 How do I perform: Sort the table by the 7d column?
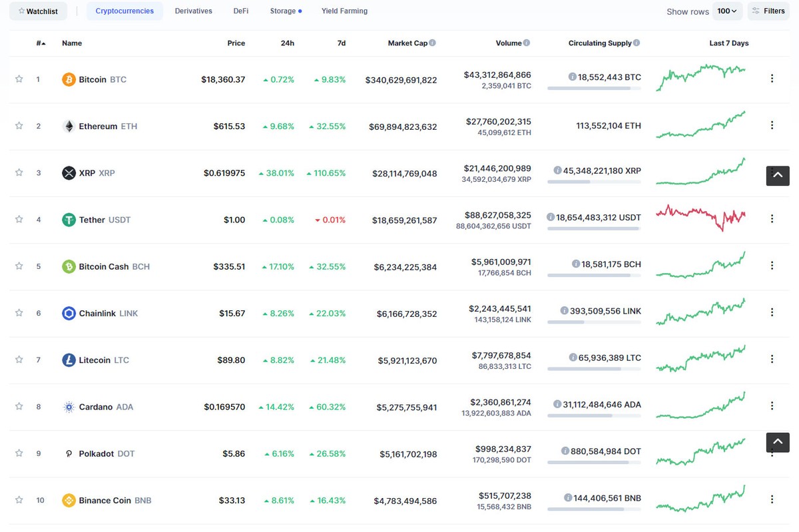341,43
